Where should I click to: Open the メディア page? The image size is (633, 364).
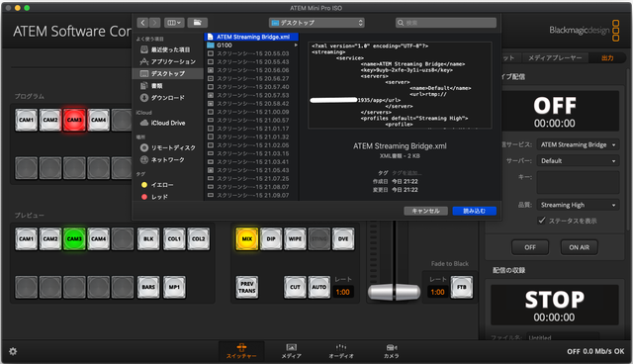[291, 351]
